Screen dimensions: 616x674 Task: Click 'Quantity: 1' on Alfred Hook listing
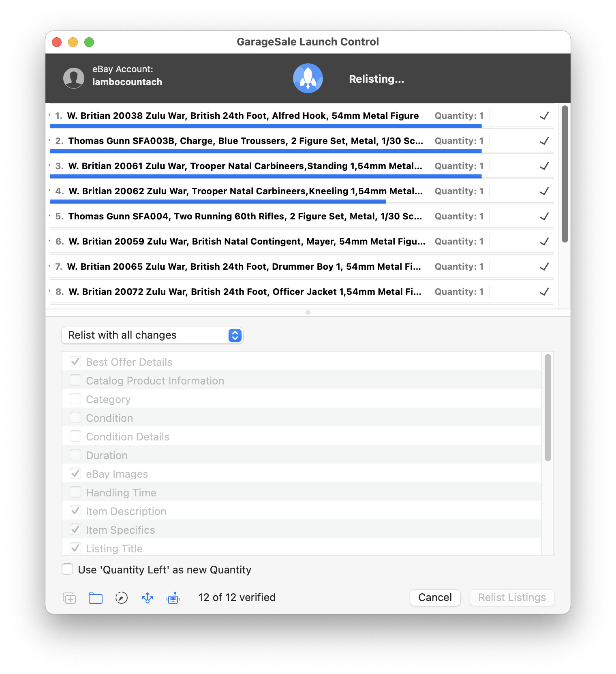coord(459,116)
